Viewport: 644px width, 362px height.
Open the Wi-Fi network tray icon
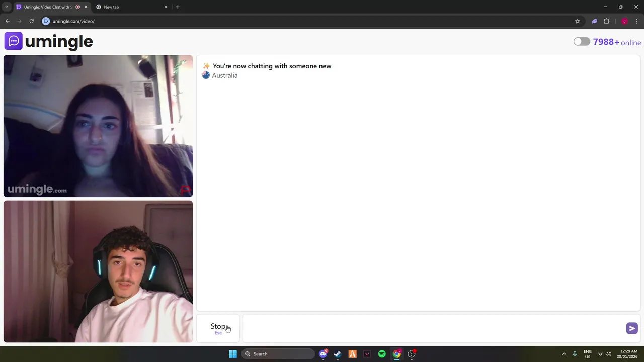point(600,354)
